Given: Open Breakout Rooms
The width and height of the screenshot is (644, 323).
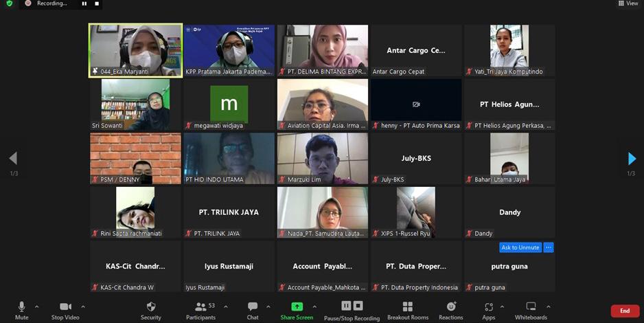Looking at the screenshot, I should click(407, 307).
